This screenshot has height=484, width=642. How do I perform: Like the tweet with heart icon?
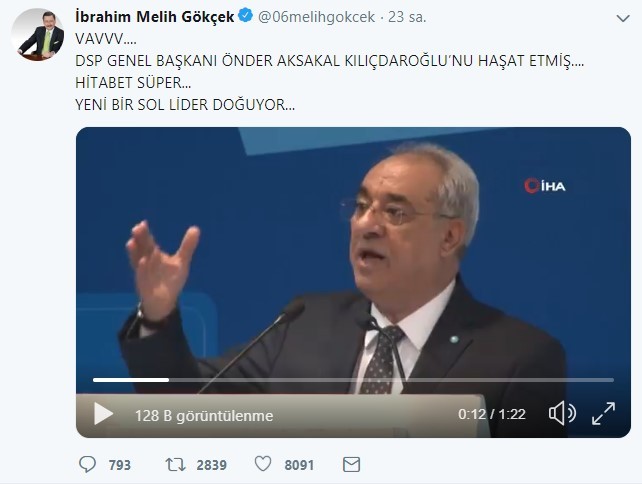pos(263,464)
